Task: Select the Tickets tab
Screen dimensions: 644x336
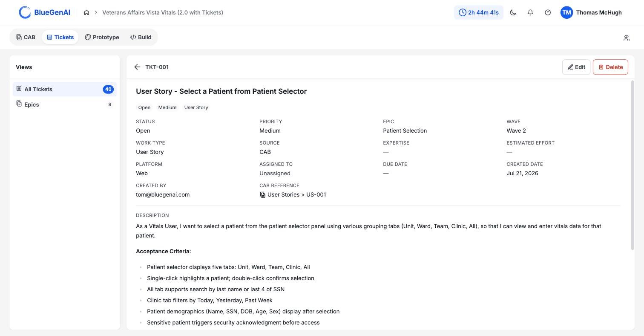Action: [x=60, y=37]
